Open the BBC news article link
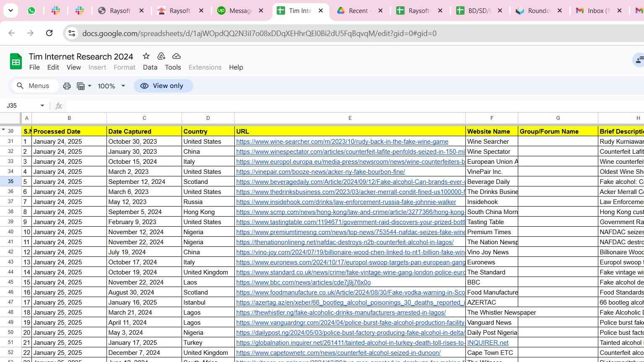Screen dimensions: 644x362 [x=303, y=282]
